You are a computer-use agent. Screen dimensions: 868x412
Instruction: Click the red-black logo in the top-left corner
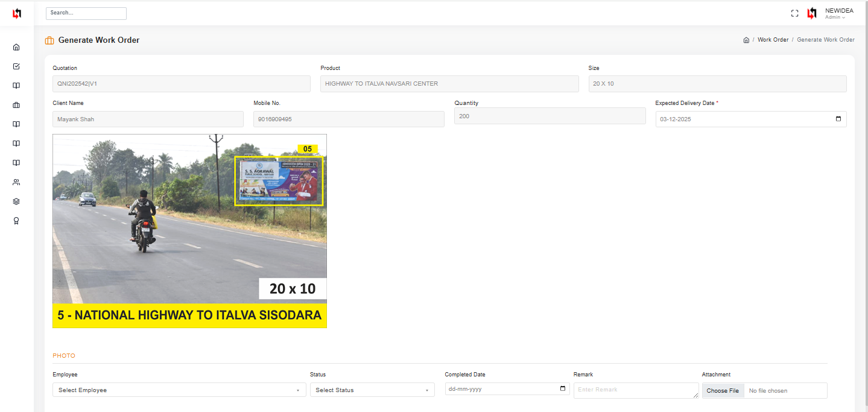coord(17,13)
